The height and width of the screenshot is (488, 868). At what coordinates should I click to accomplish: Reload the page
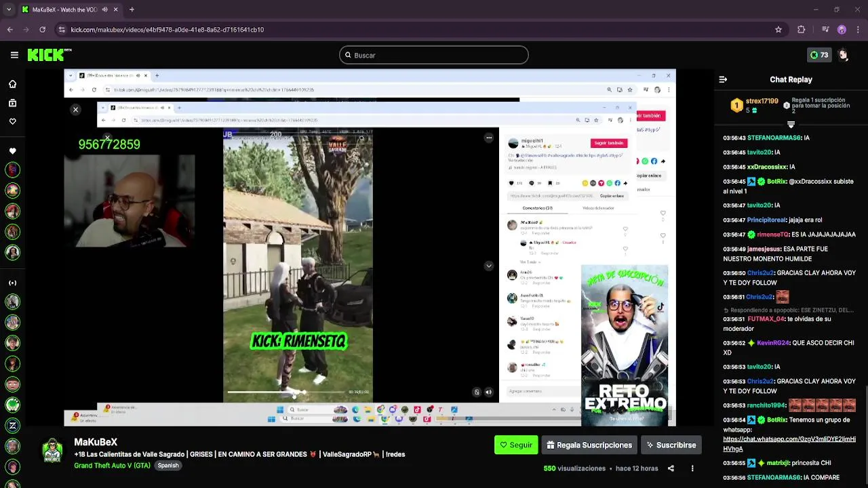tap(42, 30)
